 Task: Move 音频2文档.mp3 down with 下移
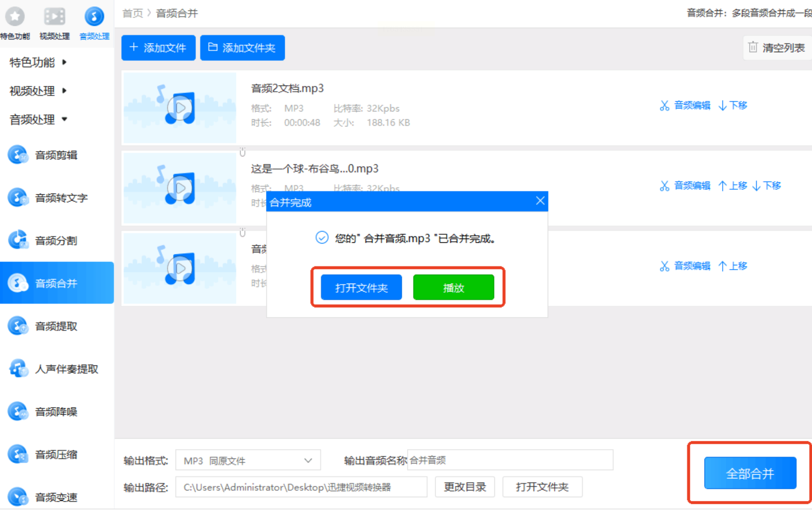tap(733, 106)
